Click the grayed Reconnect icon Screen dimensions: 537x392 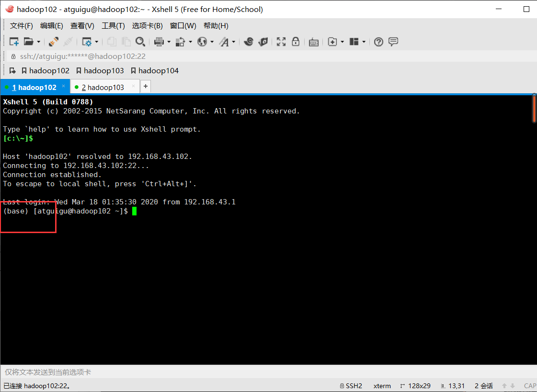pyautogui.click(x=68, y=42)
